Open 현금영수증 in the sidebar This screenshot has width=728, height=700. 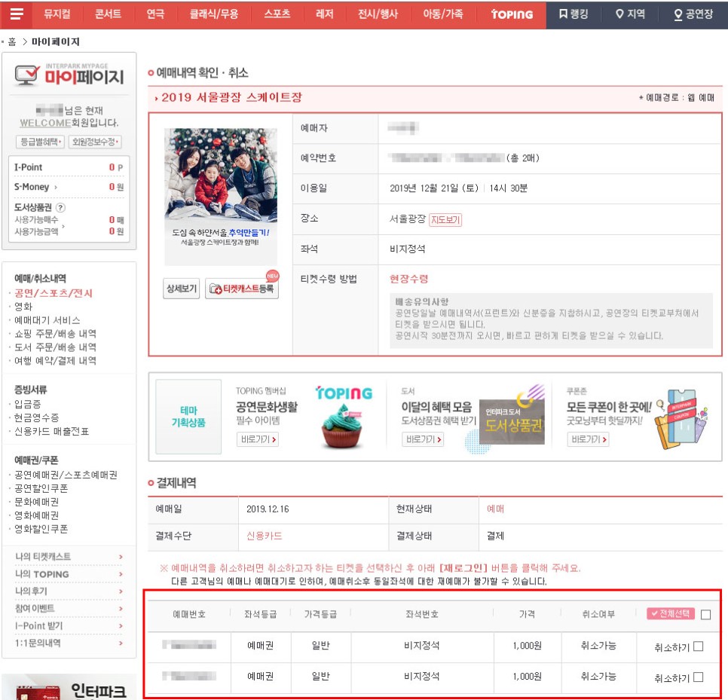(x=37, y=417)
